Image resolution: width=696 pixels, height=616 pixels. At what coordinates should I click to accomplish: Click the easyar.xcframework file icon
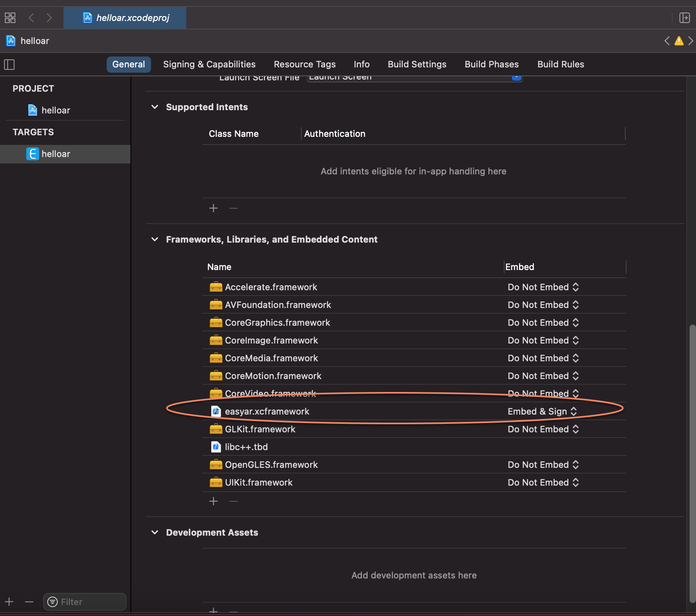[216, 411]
